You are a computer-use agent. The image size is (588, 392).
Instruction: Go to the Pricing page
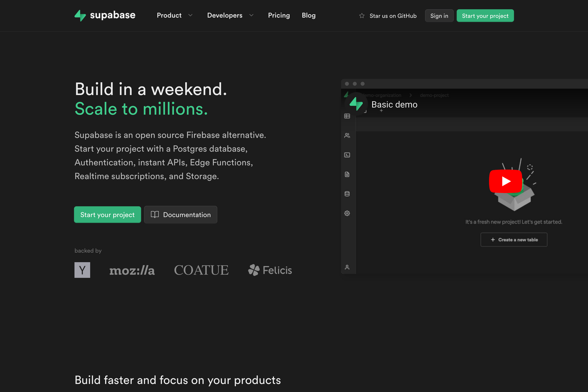click(279, 16)
